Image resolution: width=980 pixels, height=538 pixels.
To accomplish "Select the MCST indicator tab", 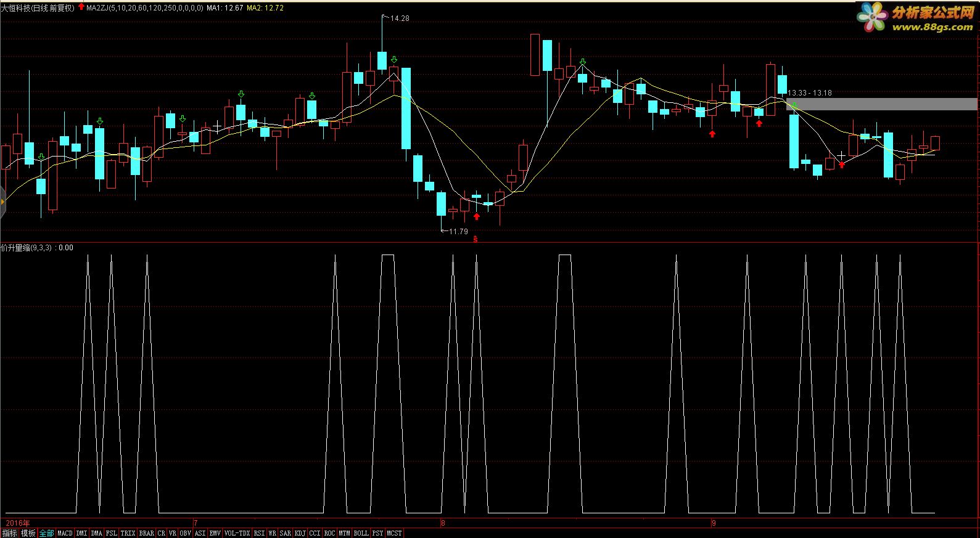I will [x=394, y=533].
